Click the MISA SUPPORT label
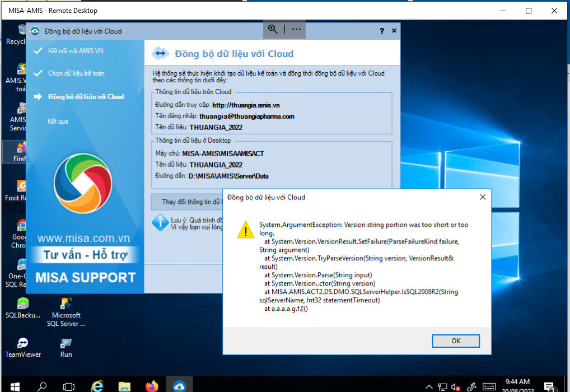The width and height of the screenshot is (570, 392). pos(86,278)
